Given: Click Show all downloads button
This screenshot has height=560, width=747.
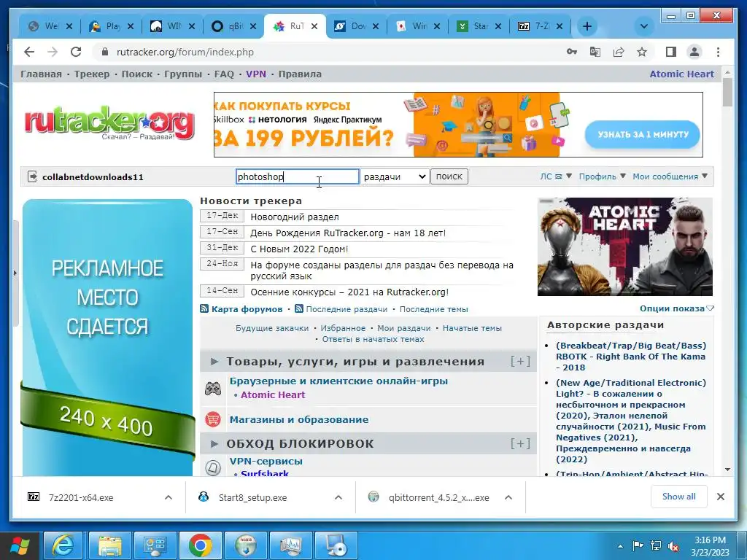Looking at the screenshot, I should coord(679,497).
